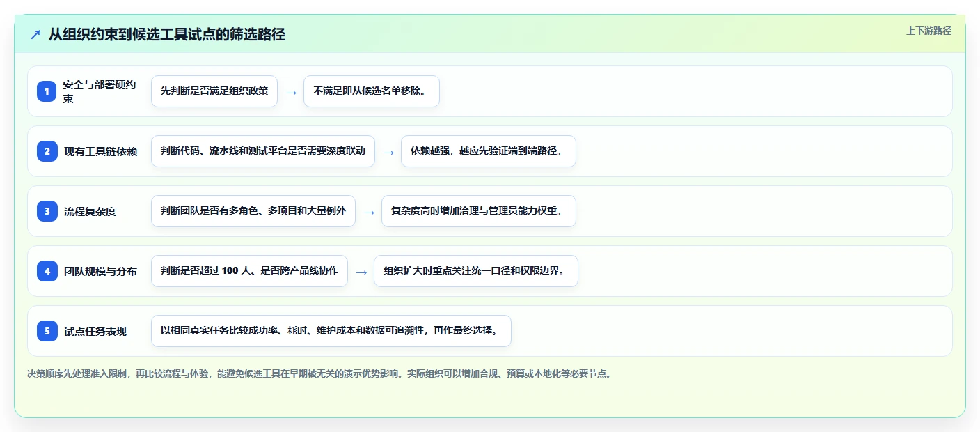This screenshot has width=980, height=432.
Task: Select the 现有工具链依赖 step label
Action: 101,151
